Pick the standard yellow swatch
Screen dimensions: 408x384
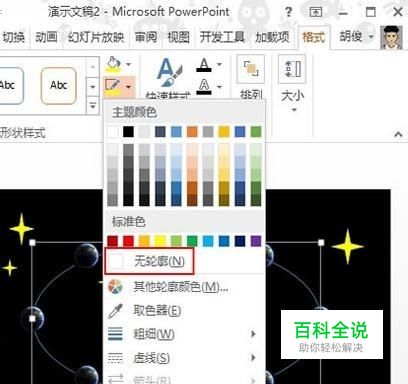click(160, 241)
